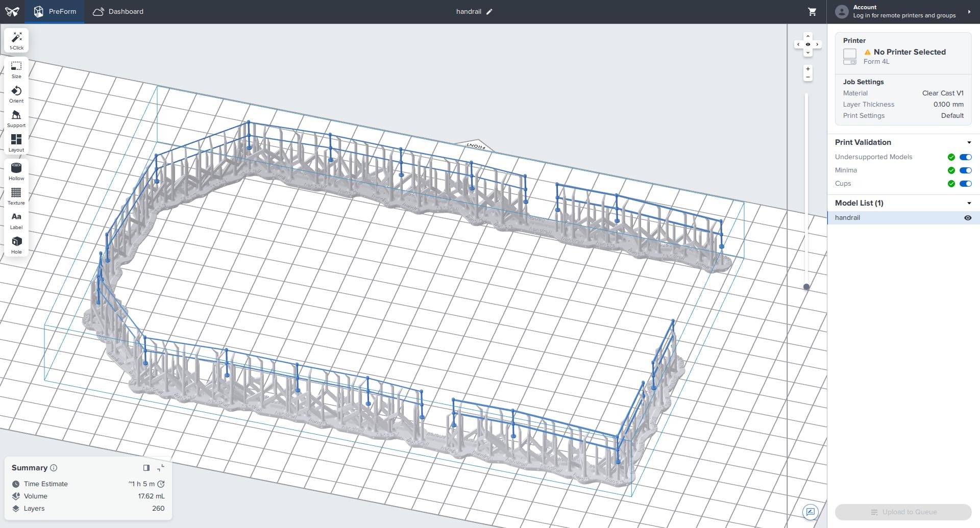Click the layer slicer slider handle
Image resolution: width=980 pixels, height=528 pixels.
click(x=806, y=287)
